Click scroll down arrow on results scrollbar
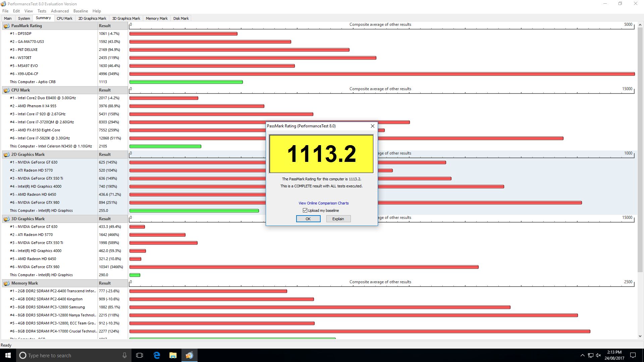The width and height of the screenshot is (644, 362). click(640, 336)
